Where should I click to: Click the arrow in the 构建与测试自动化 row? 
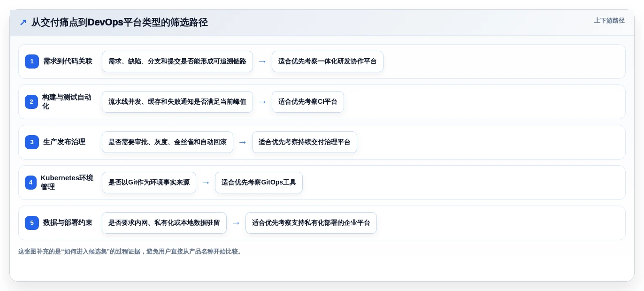pyautogui.click(x=262, y=102)
